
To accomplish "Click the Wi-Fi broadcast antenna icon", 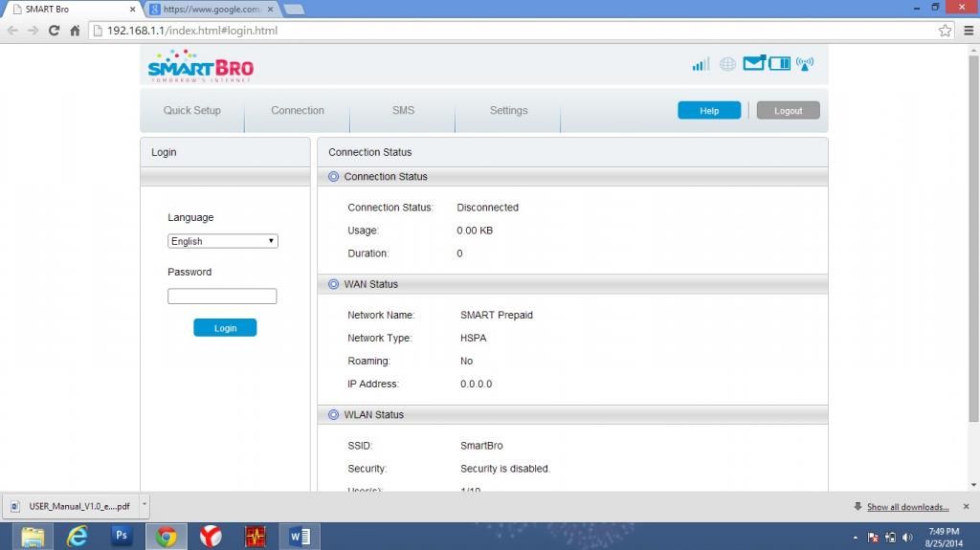I will click(805, 64).
